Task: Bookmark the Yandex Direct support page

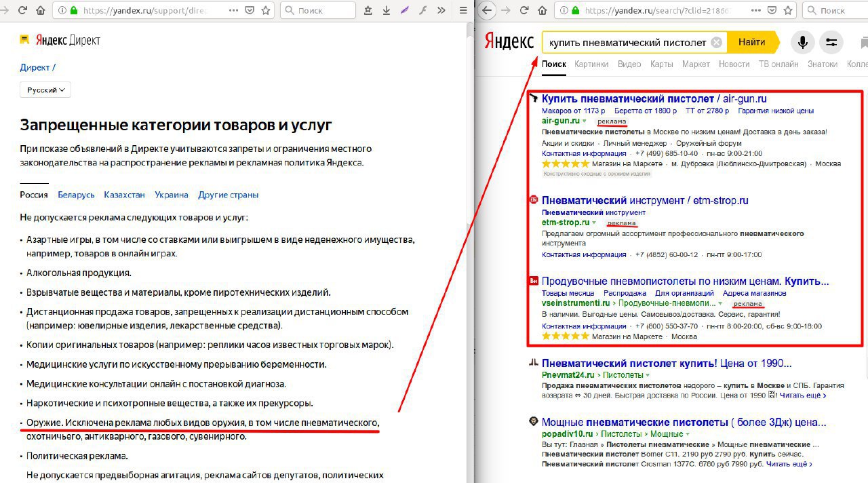Action: click(x=265, y=10)
